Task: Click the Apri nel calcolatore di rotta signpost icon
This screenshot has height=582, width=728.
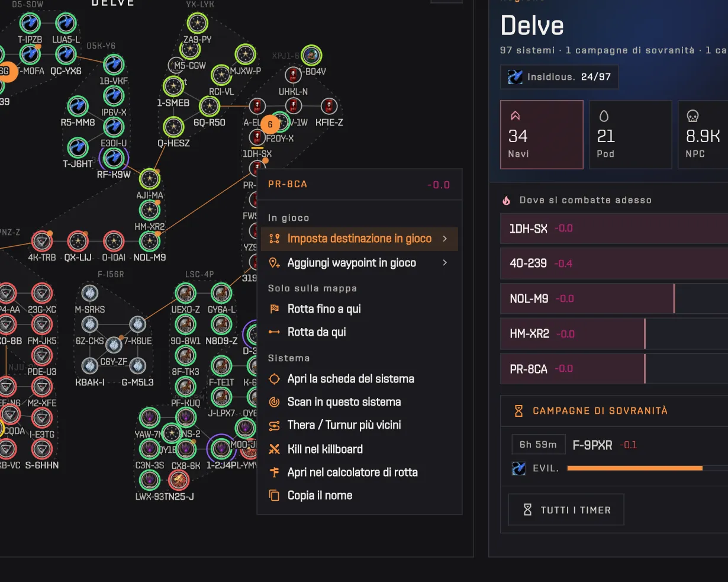Action: (274, 472)
